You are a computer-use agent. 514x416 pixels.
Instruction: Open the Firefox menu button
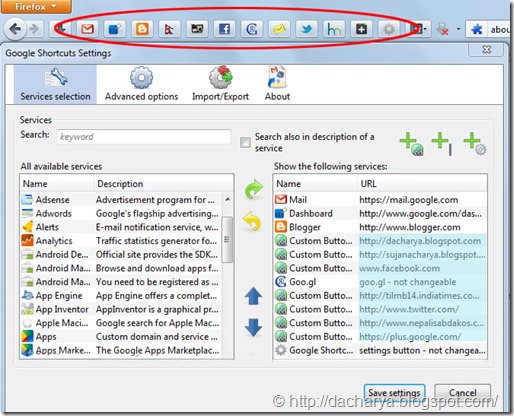[36, 6]
